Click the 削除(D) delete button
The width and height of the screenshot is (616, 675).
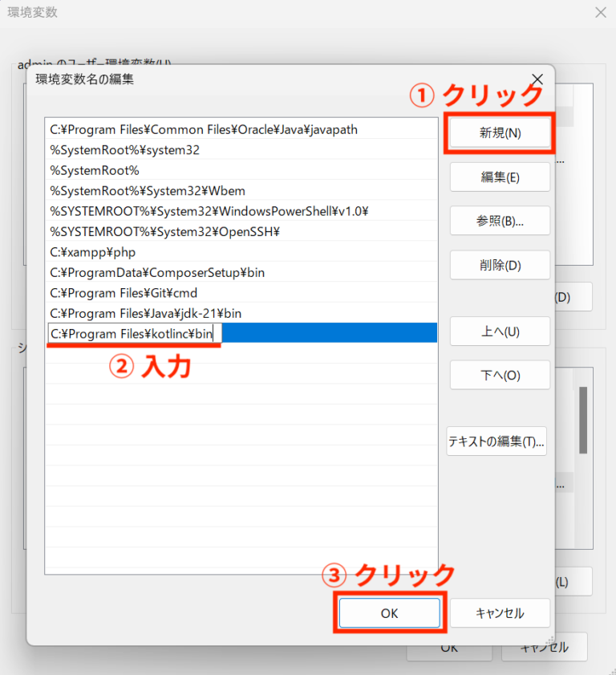(x=500, y=265)
